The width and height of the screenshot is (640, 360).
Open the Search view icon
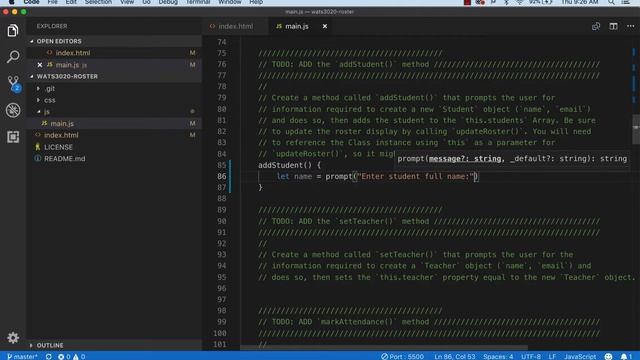pos(13,57)
